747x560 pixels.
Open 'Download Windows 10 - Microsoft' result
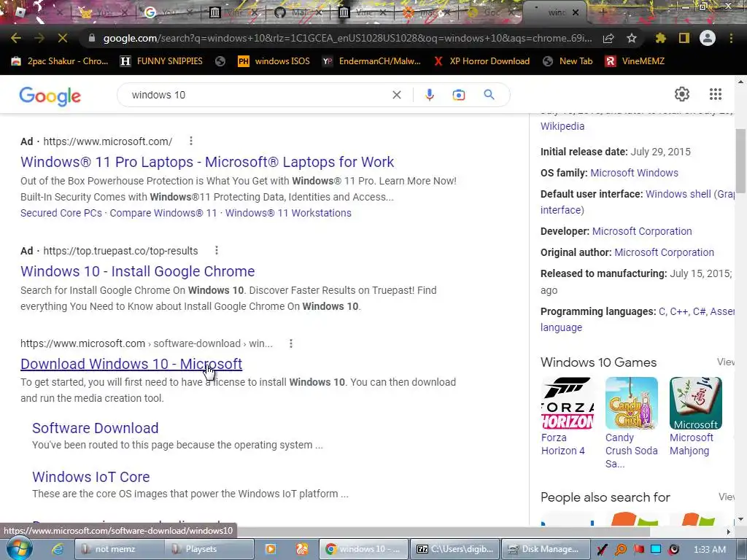131,364
